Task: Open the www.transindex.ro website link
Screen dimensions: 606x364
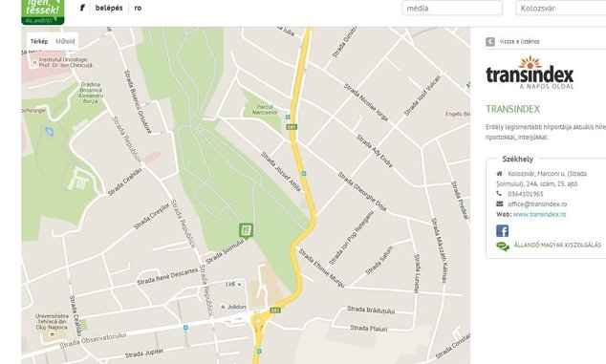Action: coord(539,214)
